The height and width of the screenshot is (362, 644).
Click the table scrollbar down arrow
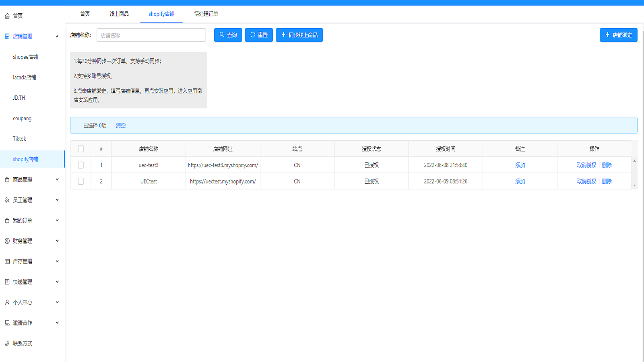click(635, 185)
